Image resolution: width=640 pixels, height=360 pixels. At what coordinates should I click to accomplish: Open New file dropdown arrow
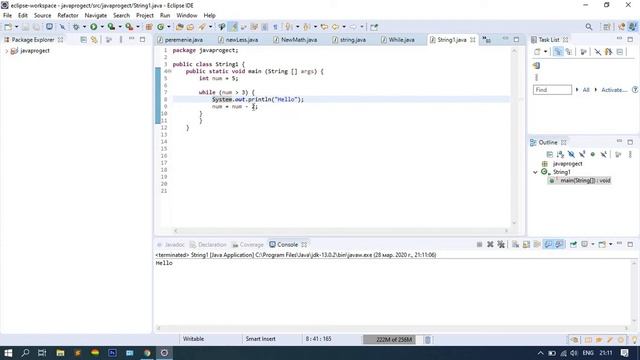[16, 27]
